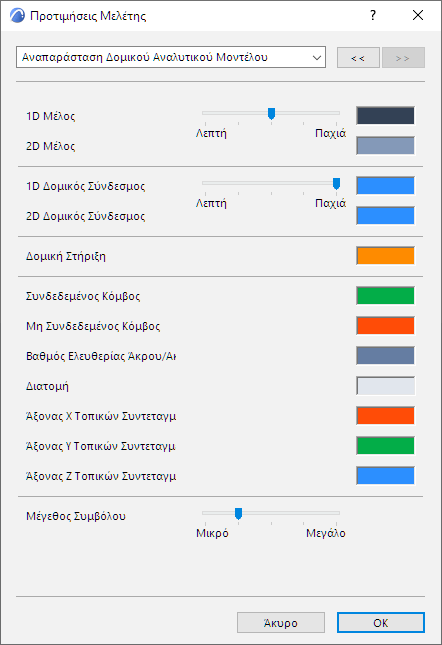Open the Διατομή color swatch
442x645 pixels.
pyautogui.click(x=385, y=386)
